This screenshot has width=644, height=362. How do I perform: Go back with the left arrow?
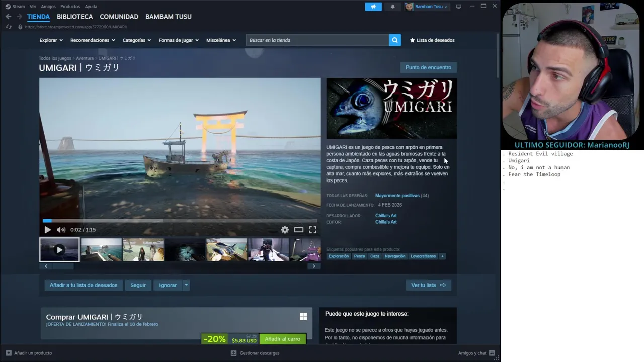tap(8, 17)
